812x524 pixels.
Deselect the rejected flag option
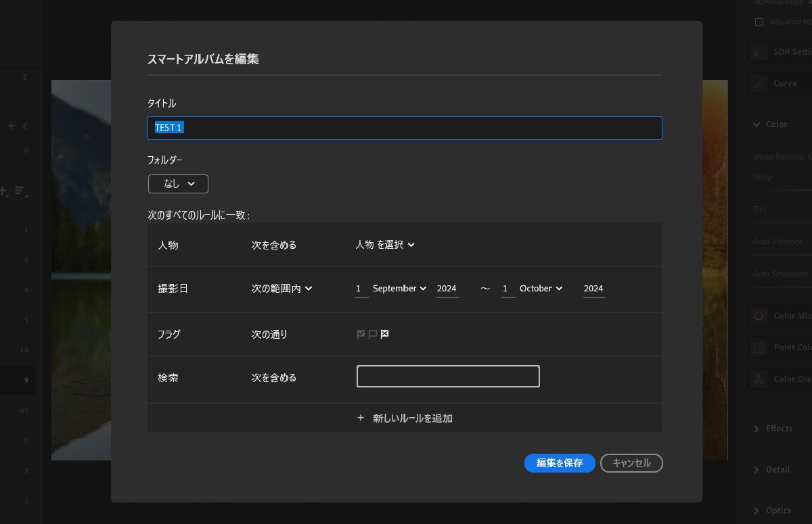pos(384,333)
